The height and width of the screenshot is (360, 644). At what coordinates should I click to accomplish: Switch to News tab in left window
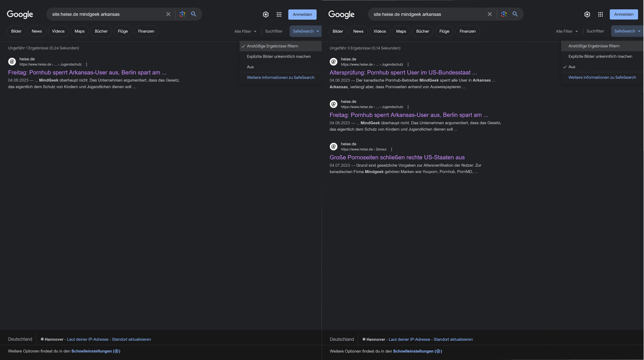point(37,31)
